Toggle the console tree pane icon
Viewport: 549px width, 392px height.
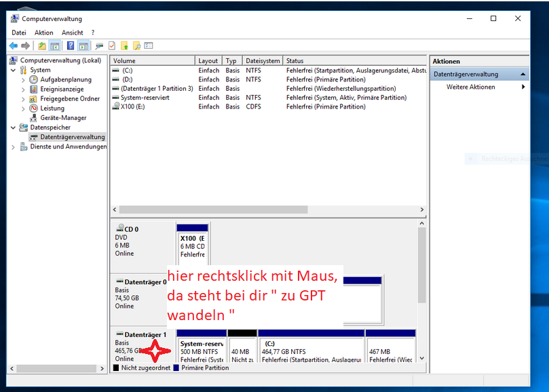(x=54, y=46)
